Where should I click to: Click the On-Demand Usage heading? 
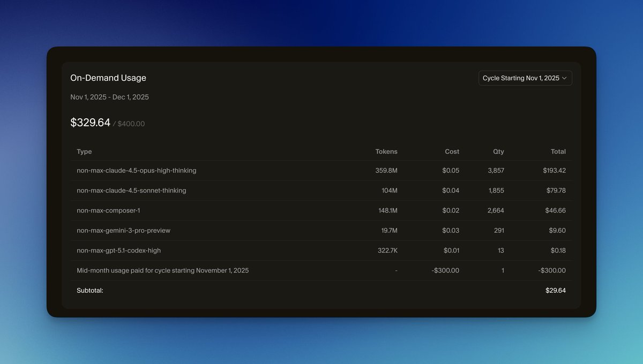tap(108, 78)
